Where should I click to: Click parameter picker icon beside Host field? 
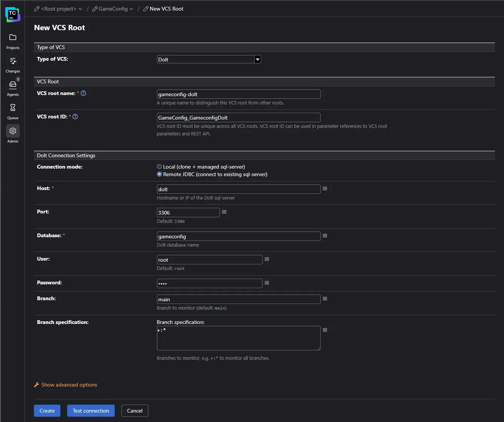325,189
